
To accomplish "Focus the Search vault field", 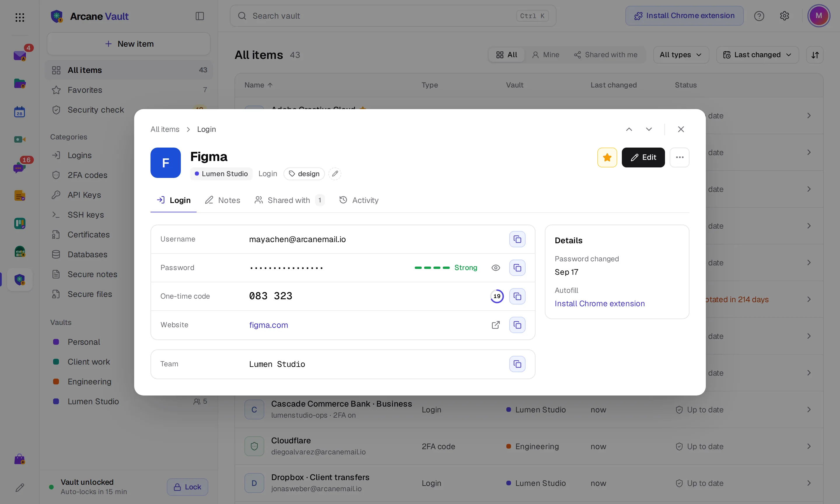I will [x=393, y=16].
